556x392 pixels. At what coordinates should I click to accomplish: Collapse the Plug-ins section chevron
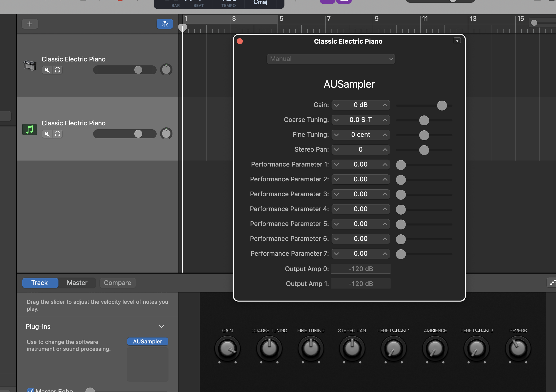pos(161,326)
